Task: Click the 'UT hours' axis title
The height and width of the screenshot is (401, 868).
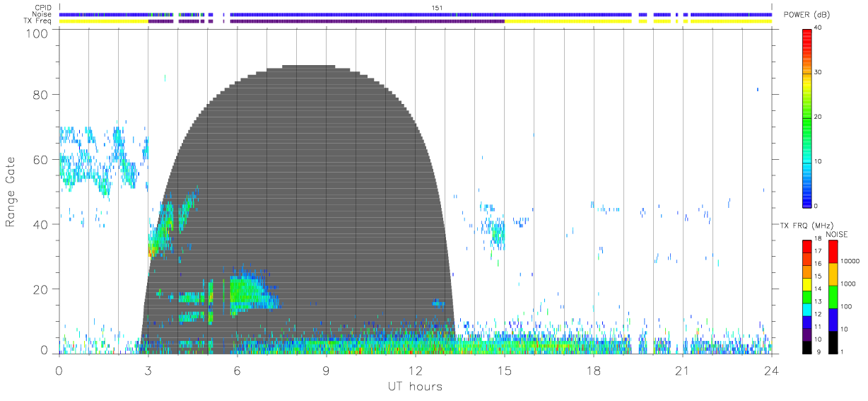Action: [415, 386]
